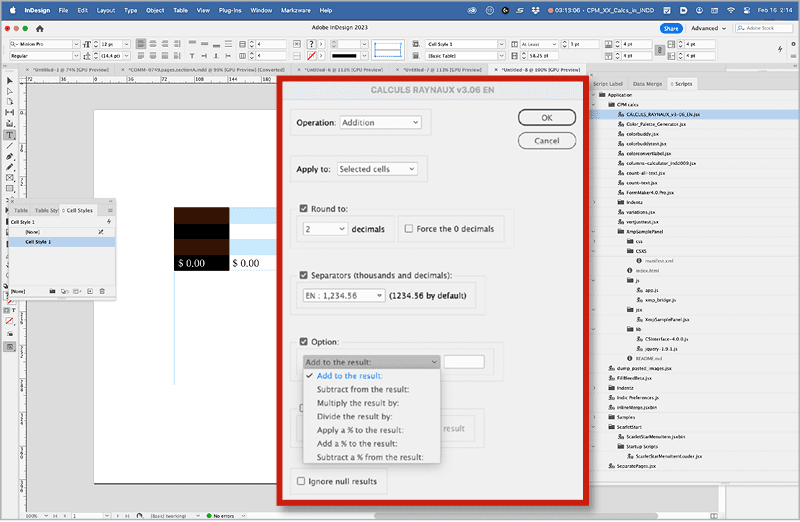Click the OK button

point(547,117)
